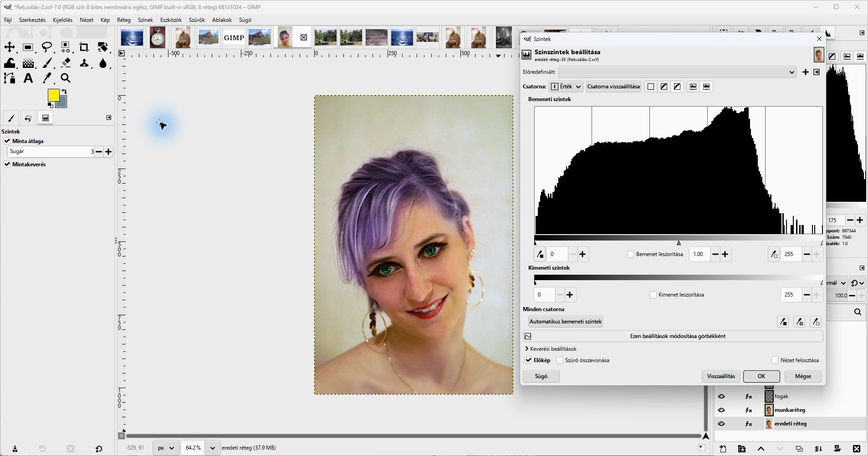Viewport: 868px width, 456px height.
Task: Select the Text tool
Action: pos(28,78)
